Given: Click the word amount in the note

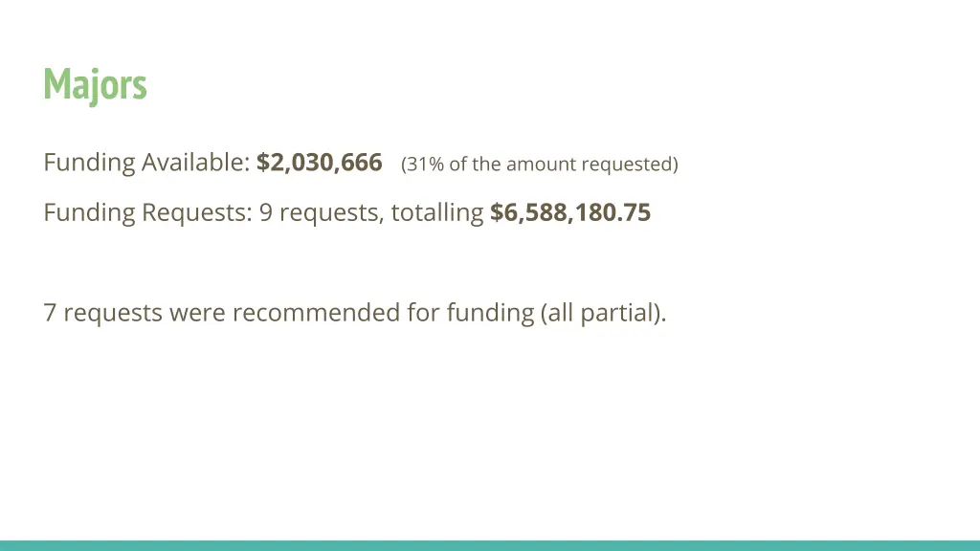Looking at the screenshot, I should point(542,164).
